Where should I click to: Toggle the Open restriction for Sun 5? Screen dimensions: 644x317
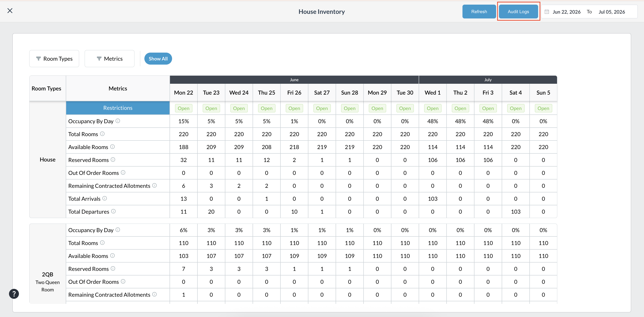tap(543, 108)
